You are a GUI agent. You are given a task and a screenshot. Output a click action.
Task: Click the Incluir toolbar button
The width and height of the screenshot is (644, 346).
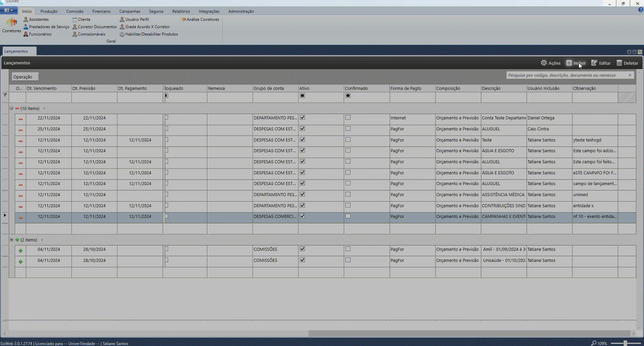[576, 63]
